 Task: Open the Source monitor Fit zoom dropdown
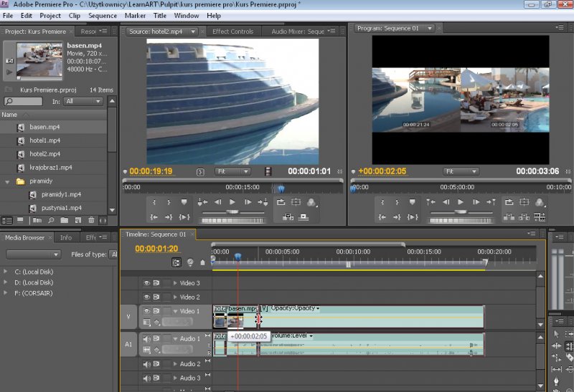pos(233,172)
